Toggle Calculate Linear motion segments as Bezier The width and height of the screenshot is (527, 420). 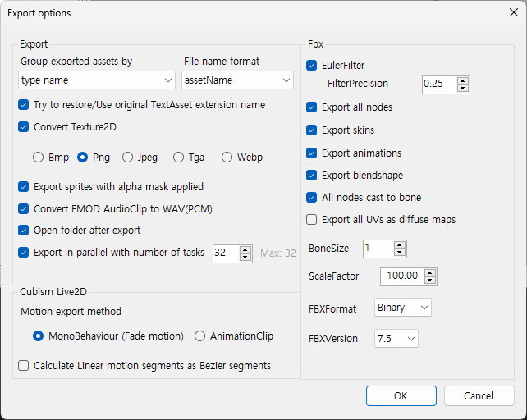(24, 366)
